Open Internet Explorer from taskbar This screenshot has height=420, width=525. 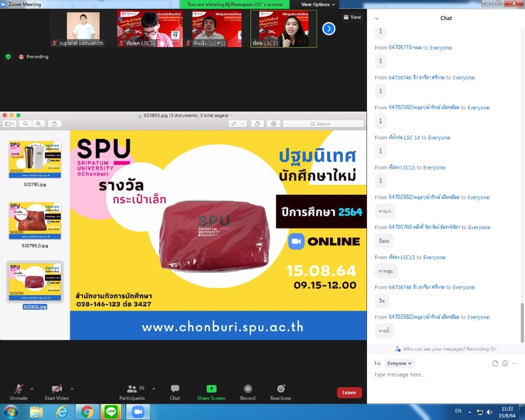[62, 412]
